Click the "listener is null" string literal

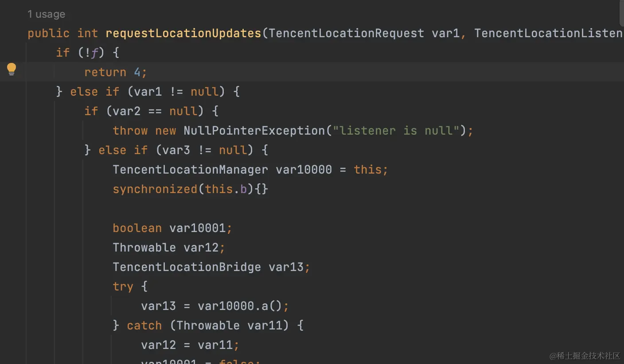click(x=396, y=131)
